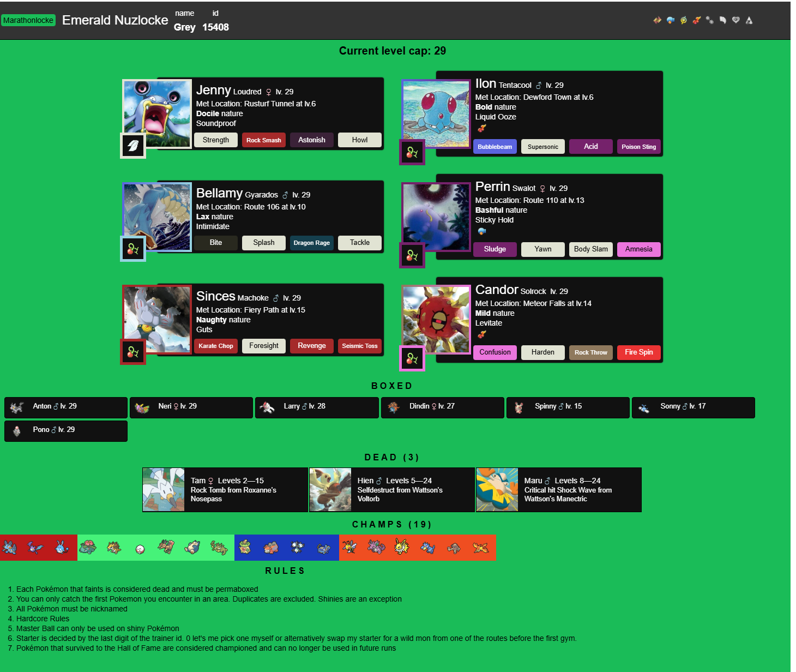Click the greyed heart-shaped Mind Badge
The height and width of the screenshot is (672, 796).
tap(735, 20)
